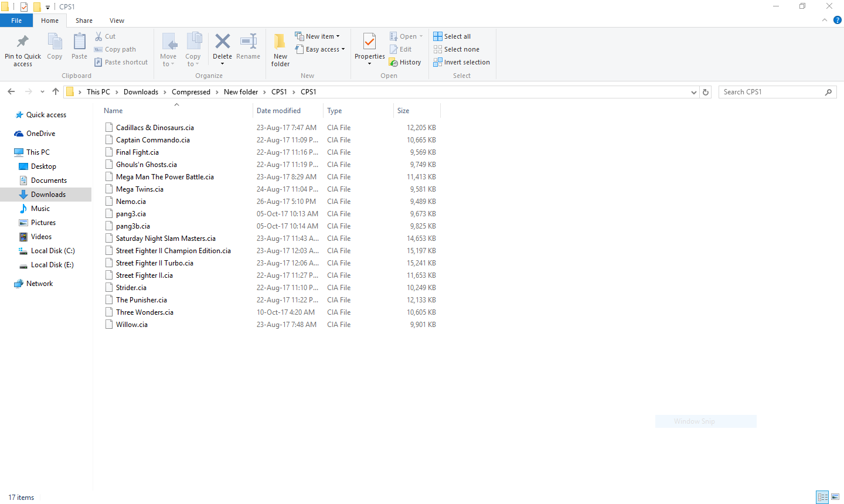This screenshot has height=504, width=844.
Task: Open file History
Action: [405, 62]
